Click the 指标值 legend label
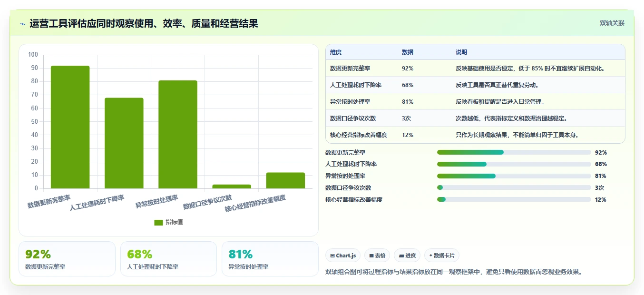 point(174,223)
